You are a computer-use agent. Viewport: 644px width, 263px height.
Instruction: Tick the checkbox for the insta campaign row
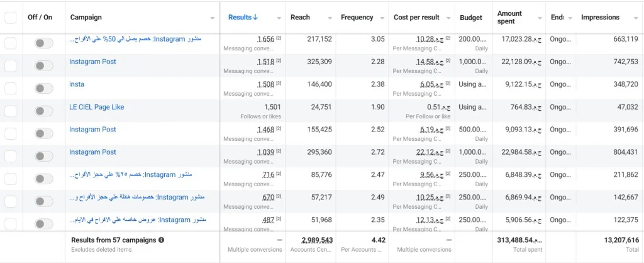pos(10,88)
